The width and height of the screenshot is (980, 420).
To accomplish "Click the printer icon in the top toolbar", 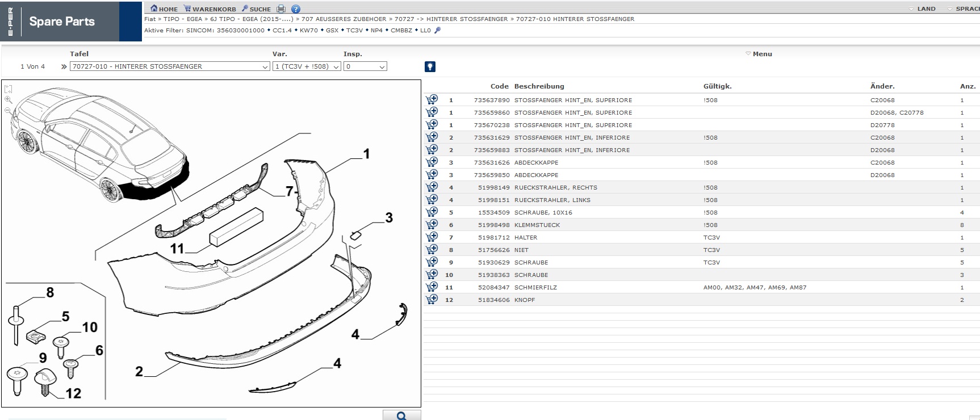I will pos(281,9).
